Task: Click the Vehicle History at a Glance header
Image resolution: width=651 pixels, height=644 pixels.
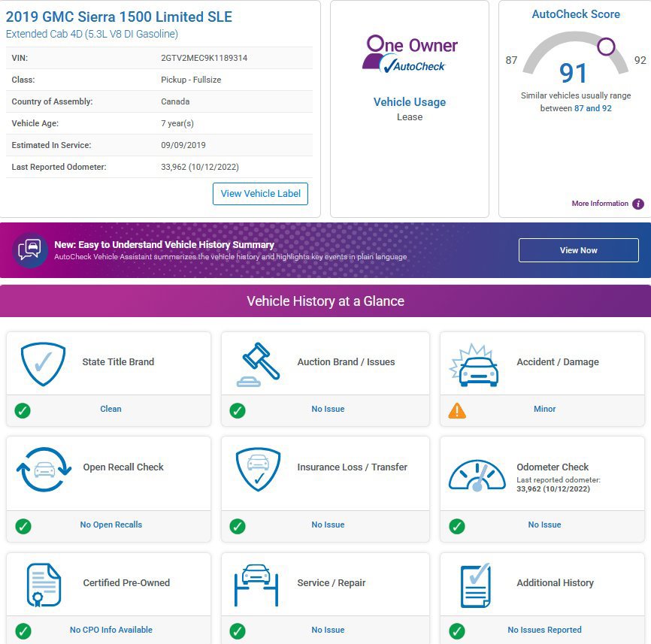Action: tap(325, 301)
